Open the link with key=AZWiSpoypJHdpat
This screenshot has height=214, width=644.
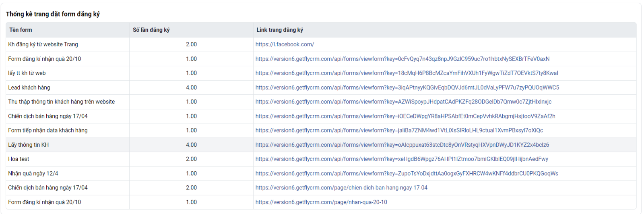point(403,102)
